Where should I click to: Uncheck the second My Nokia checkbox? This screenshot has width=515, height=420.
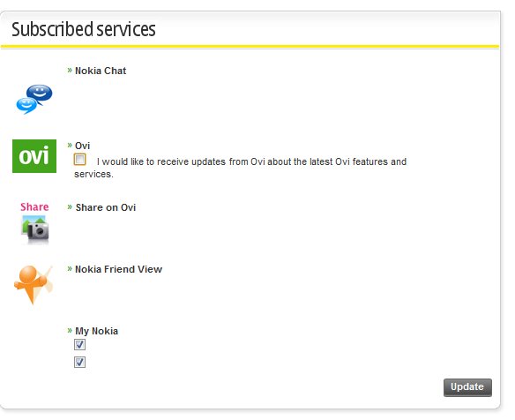tap(80, 362)
